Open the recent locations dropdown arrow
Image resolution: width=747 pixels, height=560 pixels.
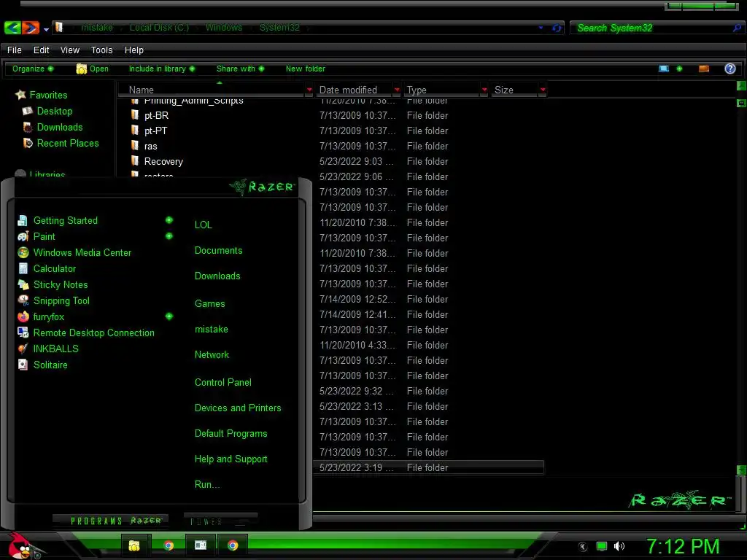46,29
